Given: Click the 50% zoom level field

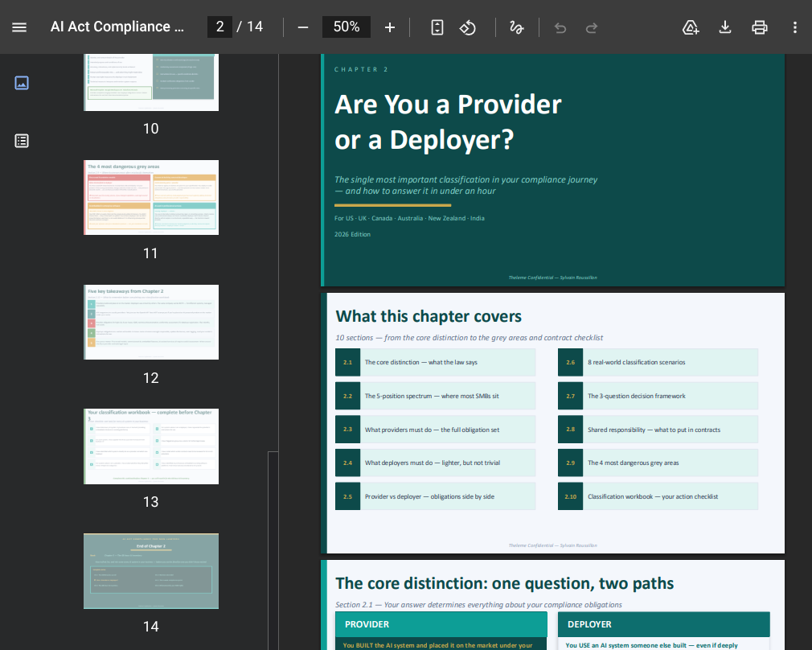Looking at the screenshot, I should [347, 27].
